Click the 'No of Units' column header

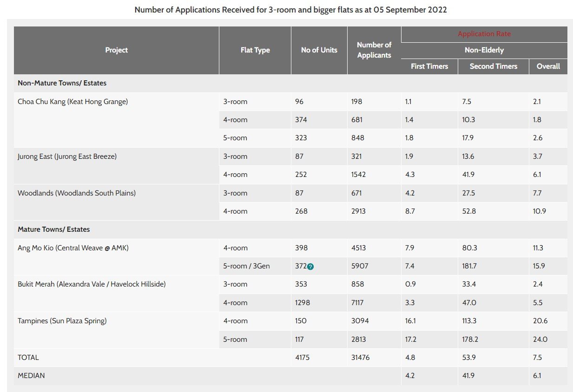(319, 50)
